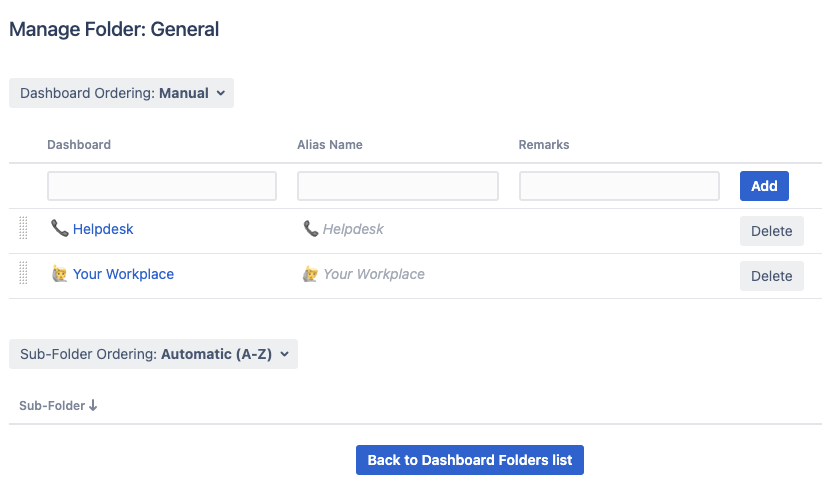822x486 pixels.
Task: Click the Alias Name text input
Action: pos(397,186)
